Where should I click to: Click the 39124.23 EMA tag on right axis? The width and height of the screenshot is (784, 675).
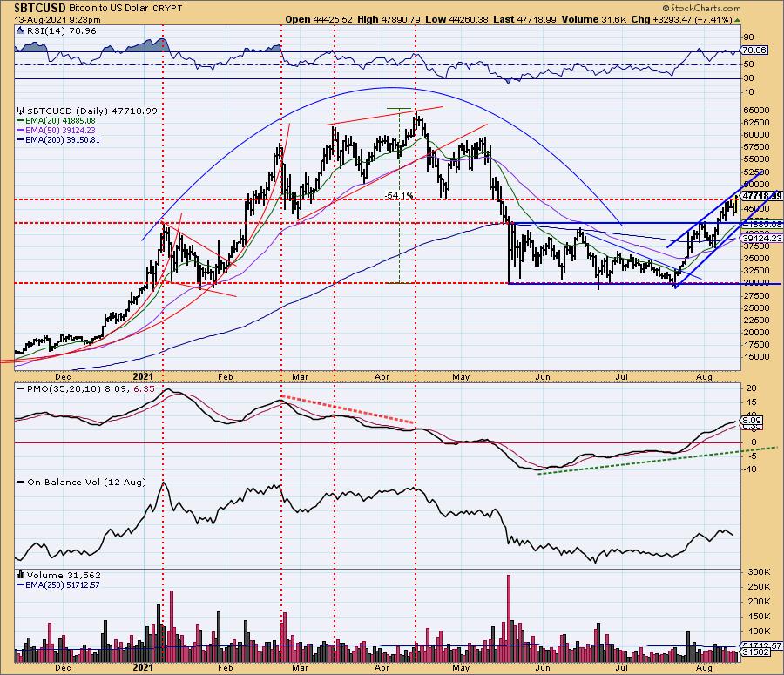tap(761, 239)
